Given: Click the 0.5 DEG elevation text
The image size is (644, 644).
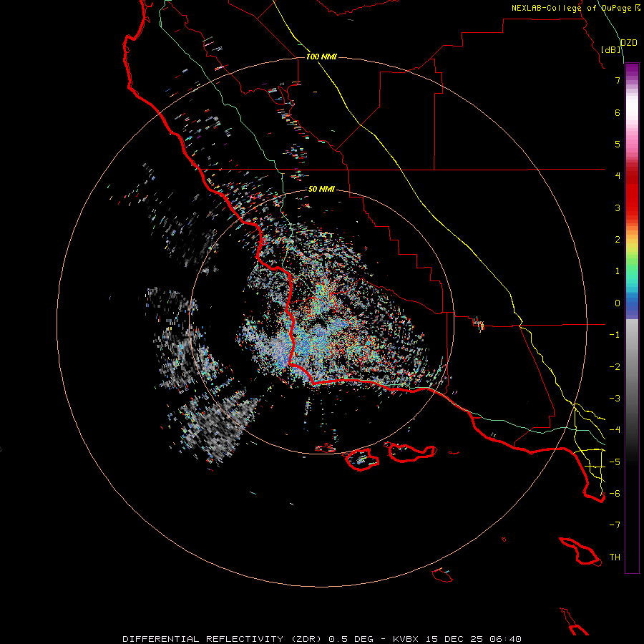Looking at the screenshot, I should click(x=351, y=639).
